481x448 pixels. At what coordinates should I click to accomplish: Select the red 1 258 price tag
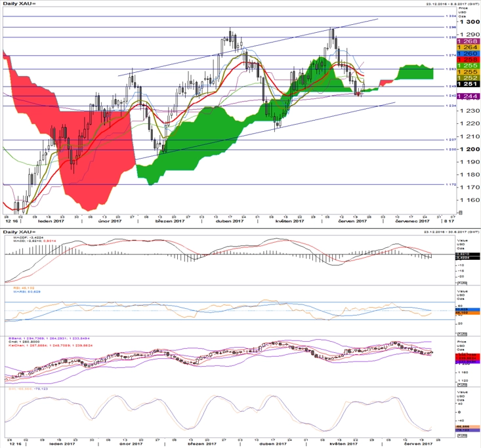[468, 60]
